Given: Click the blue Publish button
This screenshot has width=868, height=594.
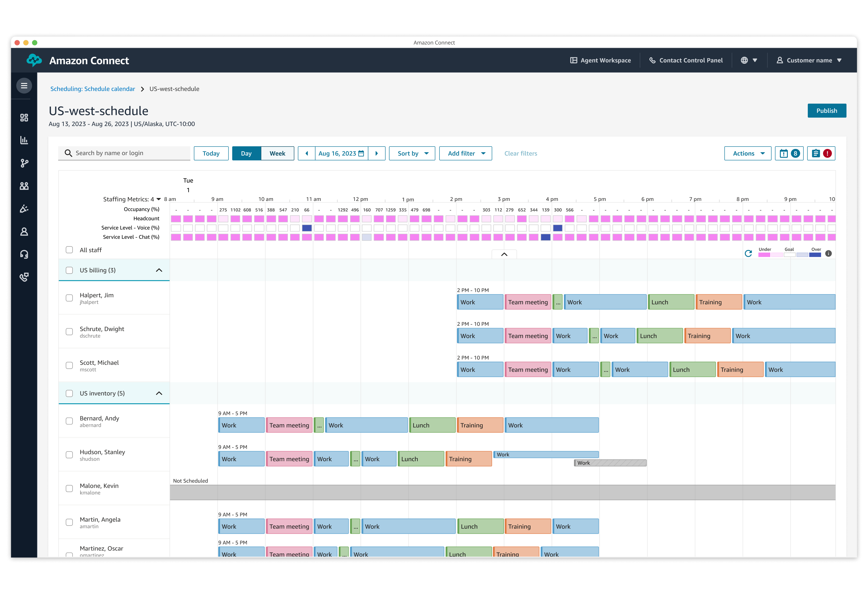Looking at the screenshot, I should 827,110.
